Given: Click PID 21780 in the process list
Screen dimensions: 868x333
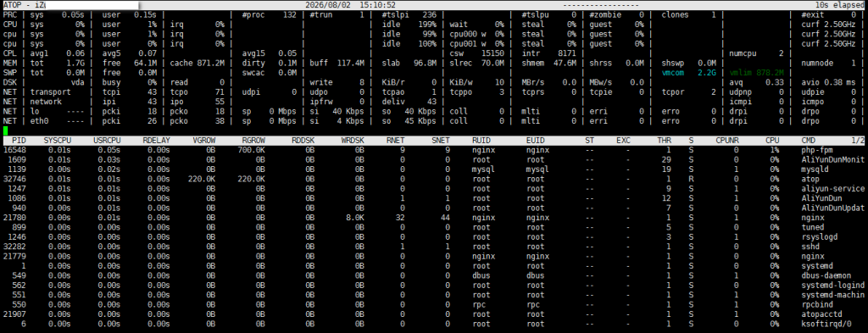Looking at the screenshot, I should pos(15,218).
